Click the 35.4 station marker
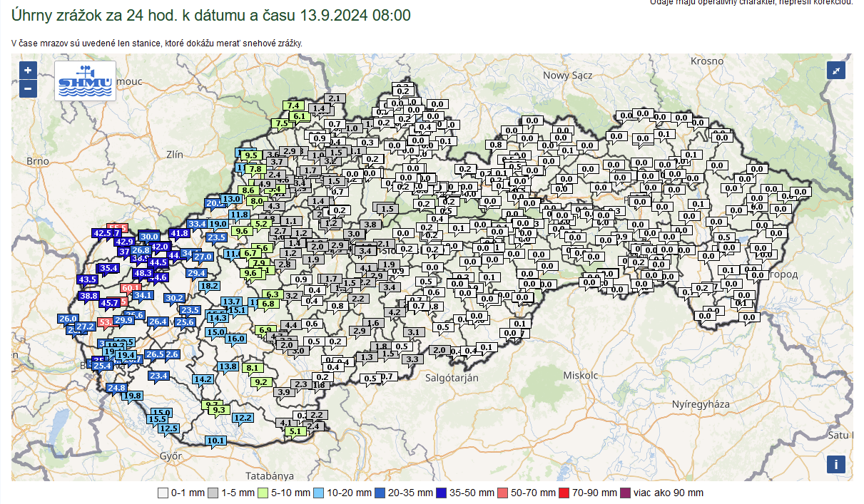 point(108,268)
